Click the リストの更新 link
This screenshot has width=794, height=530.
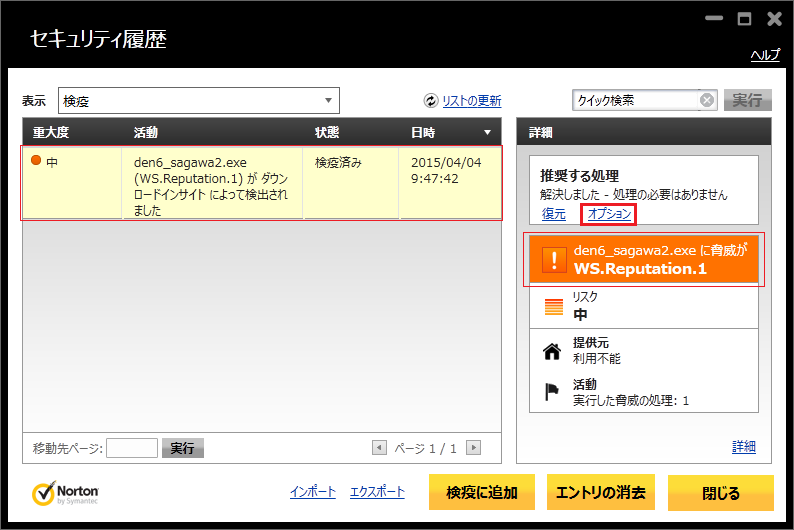[471, 101]
